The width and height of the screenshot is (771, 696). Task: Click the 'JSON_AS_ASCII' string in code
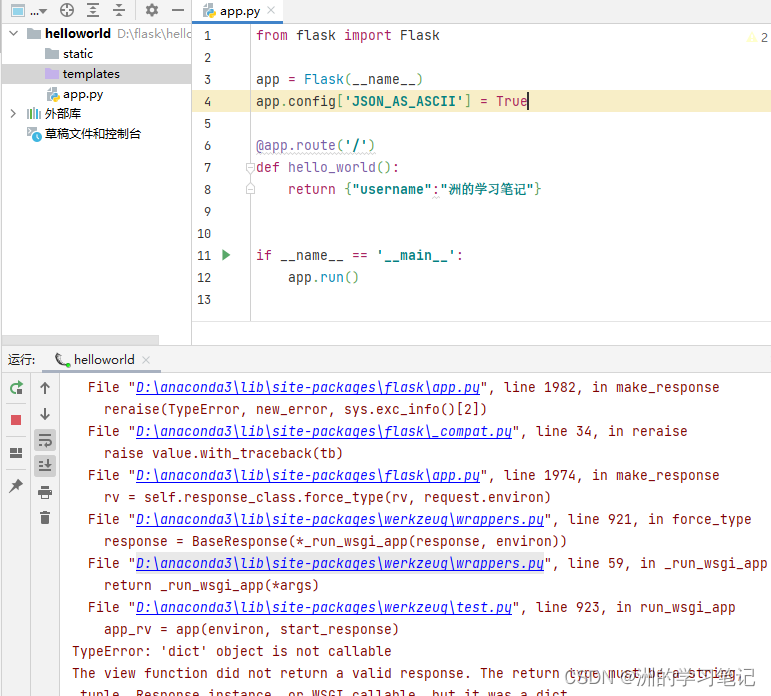coord(404,101)
